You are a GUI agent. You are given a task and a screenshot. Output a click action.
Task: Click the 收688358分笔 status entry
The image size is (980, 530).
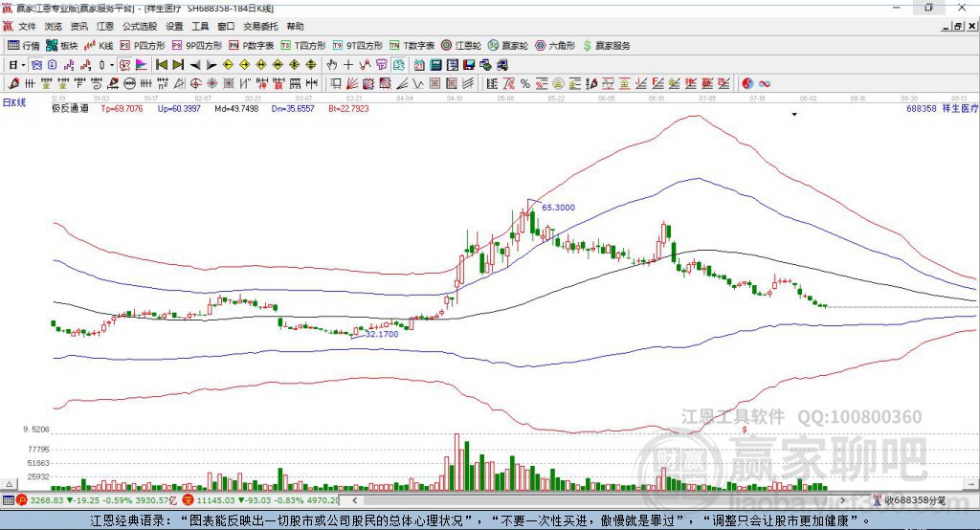(915, 500)
